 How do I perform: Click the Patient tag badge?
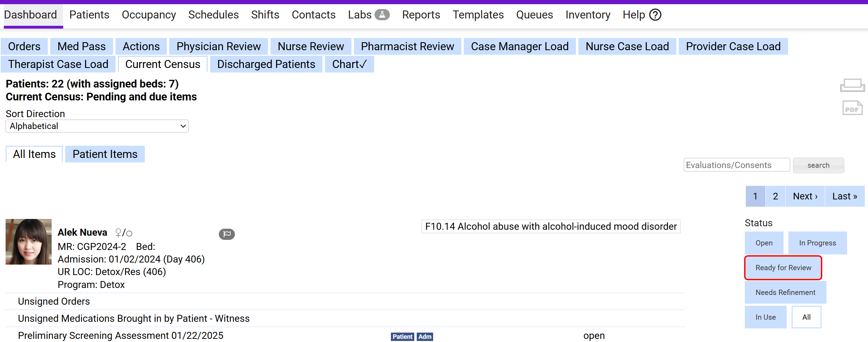click(402, 336)
